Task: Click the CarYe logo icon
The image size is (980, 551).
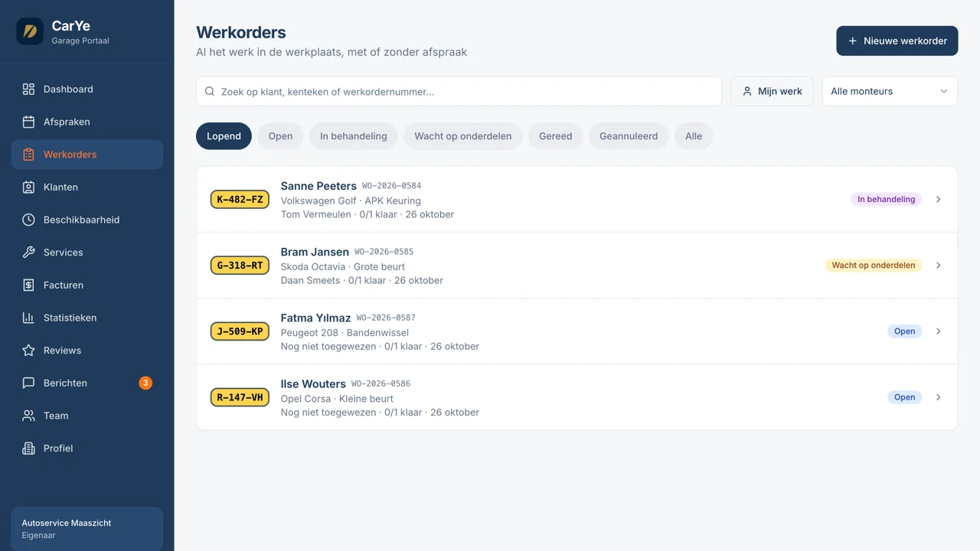Action: (x=30, y=31)
